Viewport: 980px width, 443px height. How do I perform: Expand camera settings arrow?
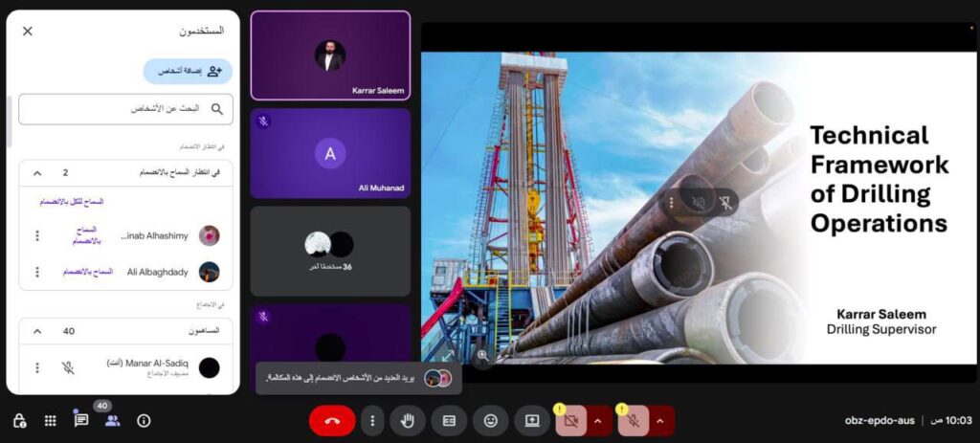point(598,420)
